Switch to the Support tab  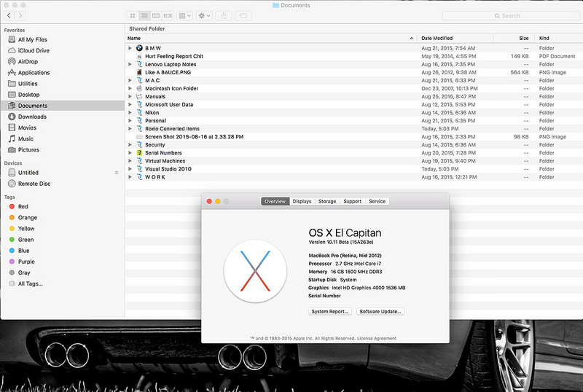pos(353,201)
